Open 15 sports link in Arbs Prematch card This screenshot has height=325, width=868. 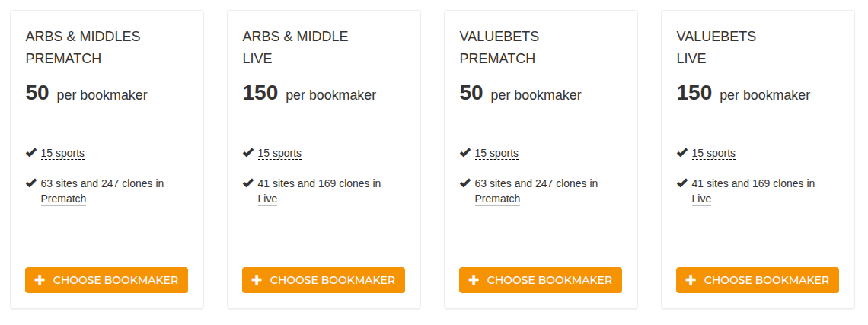click(x=62, y=153)
